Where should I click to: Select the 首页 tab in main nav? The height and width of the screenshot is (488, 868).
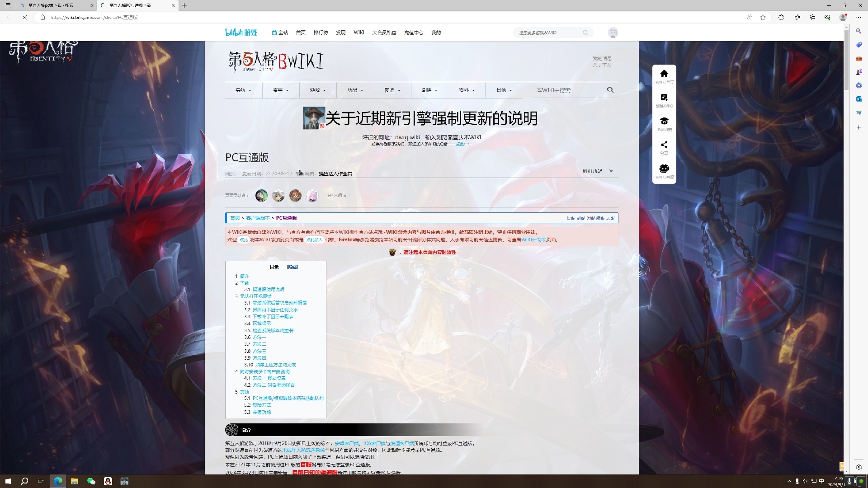[301, 33]
